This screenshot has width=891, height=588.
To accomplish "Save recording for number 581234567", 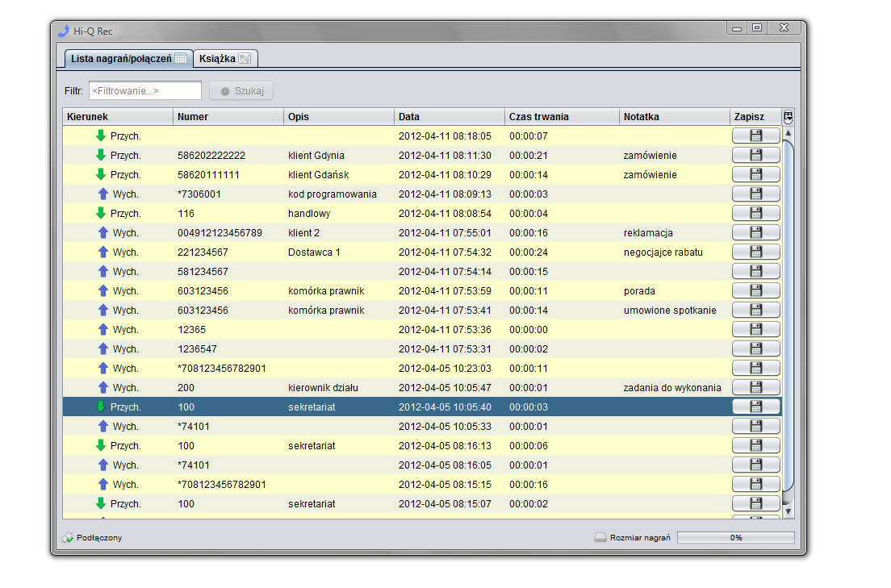I will coord(755,270).
